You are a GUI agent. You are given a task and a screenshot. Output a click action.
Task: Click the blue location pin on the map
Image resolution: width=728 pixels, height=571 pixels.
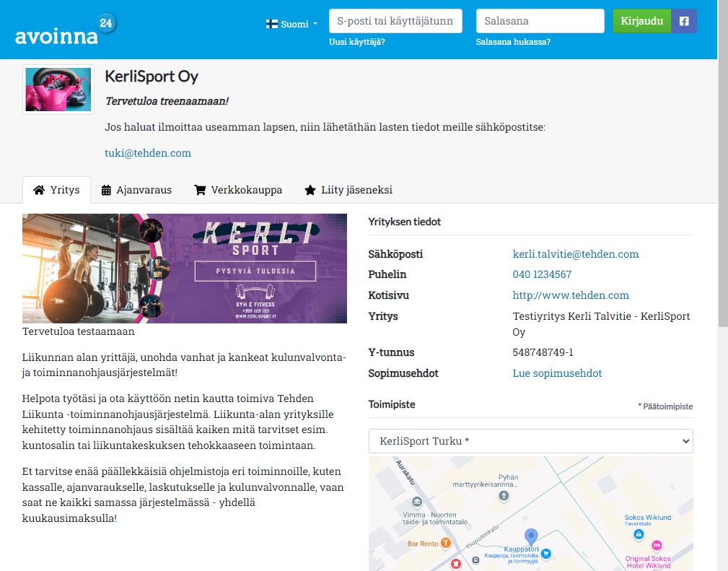tap(531, 536)
